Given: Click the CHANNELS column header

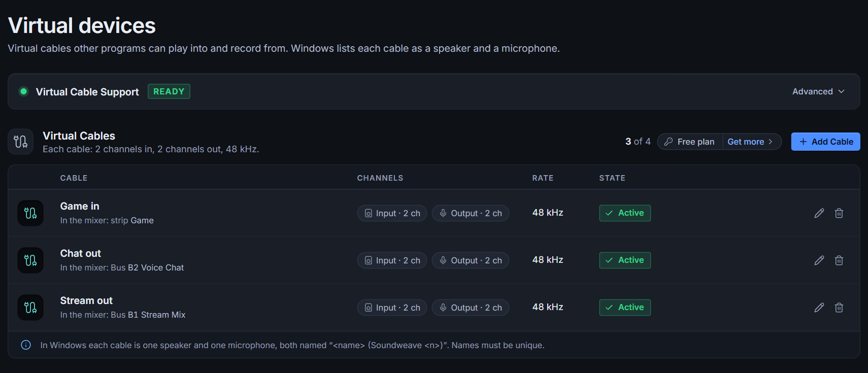Looking at the screenshot, I should [x=380, y=178].
